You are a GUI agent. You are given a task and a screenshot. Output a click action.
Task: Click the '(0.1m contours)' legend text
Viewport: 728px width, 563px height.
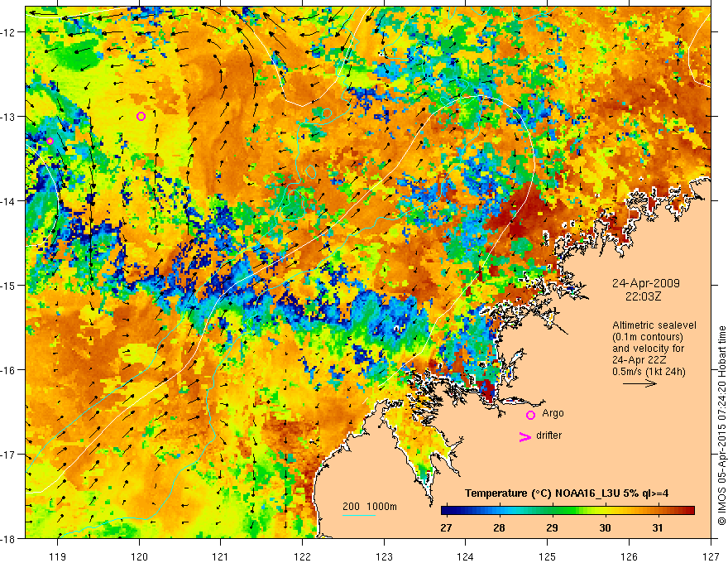pyautogui.click(x=648, y=337)
